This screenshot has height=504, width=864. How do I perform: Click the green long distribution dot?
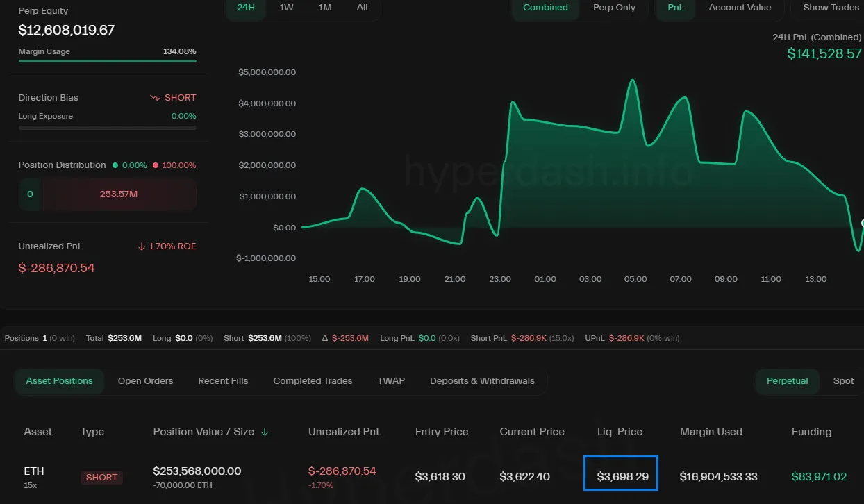(x=115, y=165)
